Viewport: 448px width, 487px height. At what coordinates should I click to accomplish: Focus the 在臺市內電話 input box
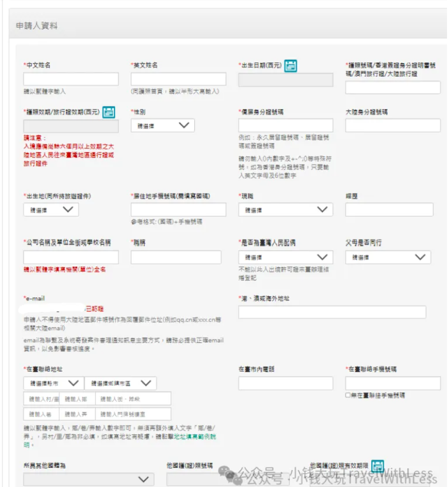285,383
